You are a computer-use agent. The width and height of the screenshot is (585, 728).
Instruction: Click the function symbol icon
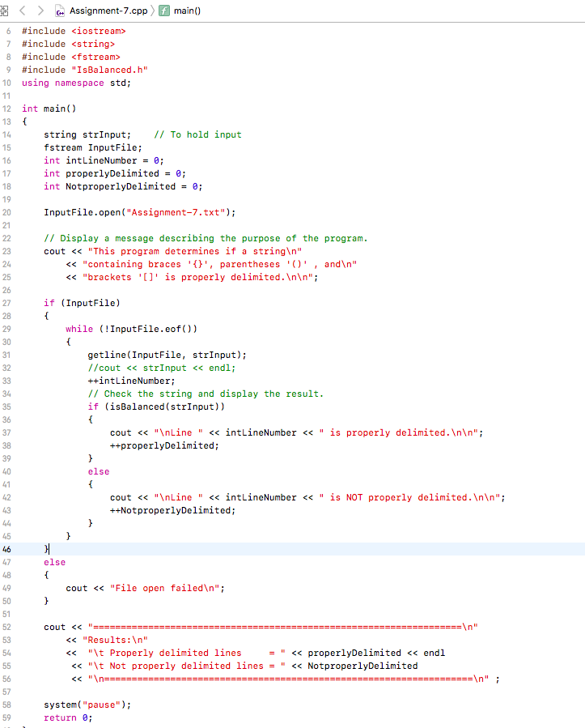[x=164, y=11]
